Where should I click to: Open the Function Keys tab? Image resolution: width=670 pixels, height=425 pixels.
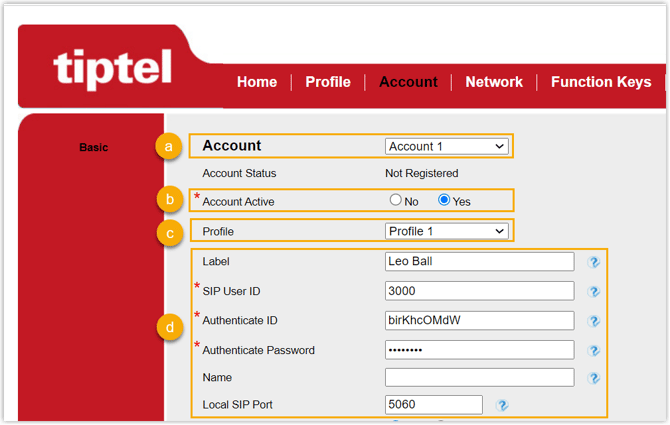(601, 82)
